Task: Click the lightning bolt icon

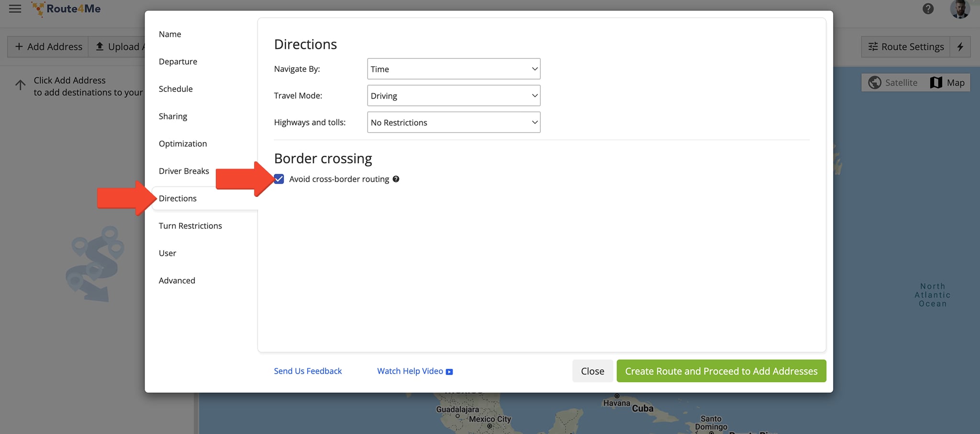Action: tap(960, 46)
